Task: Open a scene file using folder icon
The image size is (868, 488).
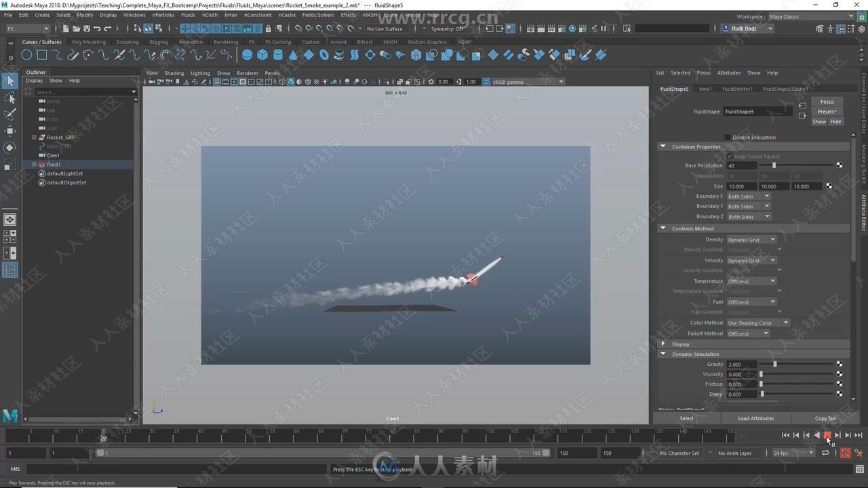Action: pyautogui.click(x=76, y=28)
